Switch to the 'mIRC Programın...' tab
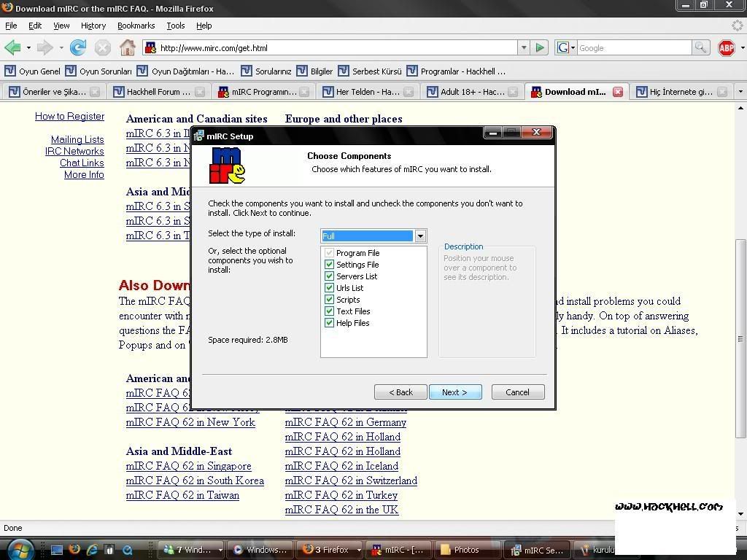Viewport: 747px width, 560px height. (x=263, y=92)
